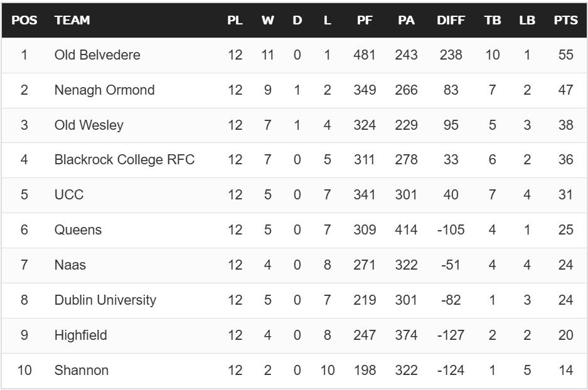The height and width of the screenshot is (390, 588).
Task: Click Dublin University team name
Action: [105, 300]
